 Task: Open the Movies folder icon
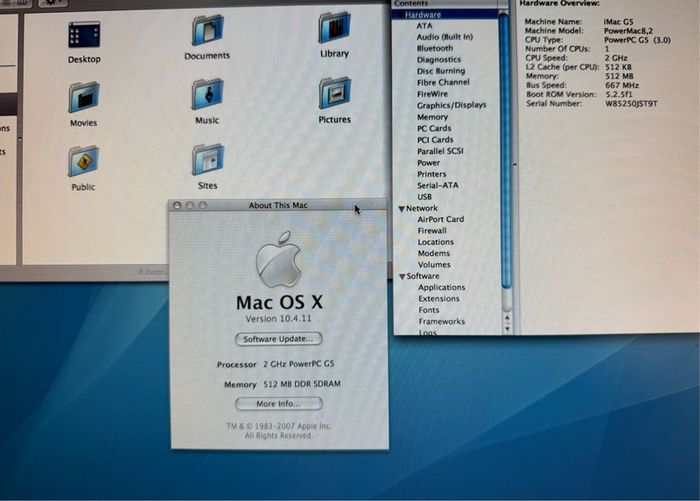pyautogui.click(x=84, y=97)
